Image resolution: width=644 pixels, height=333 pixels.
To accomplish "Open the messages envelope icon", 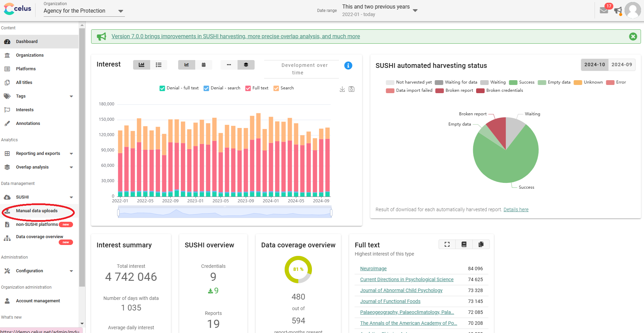I will 604,10.
